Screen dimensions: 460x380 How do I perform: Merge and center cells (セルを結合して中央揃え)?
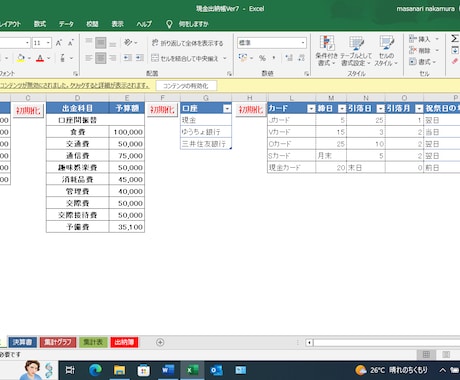tap(185, 58)
